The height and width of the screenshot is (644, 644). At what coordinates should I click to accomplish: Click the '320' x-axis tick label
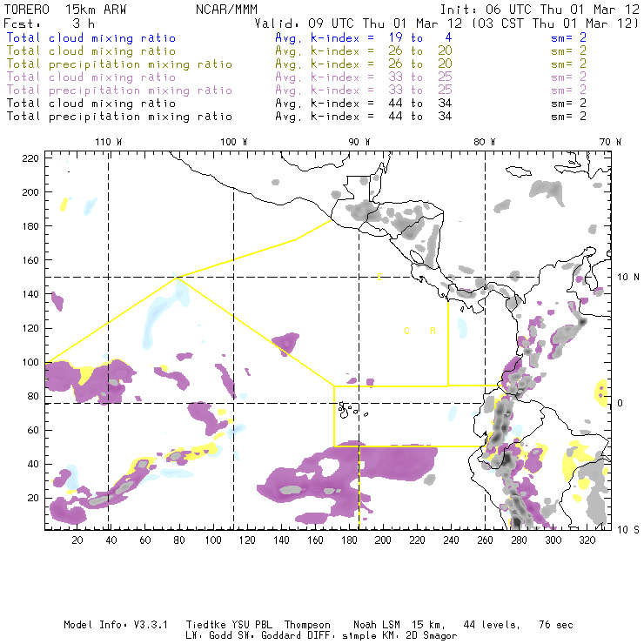pyautogui.click(x=587, y=540)
